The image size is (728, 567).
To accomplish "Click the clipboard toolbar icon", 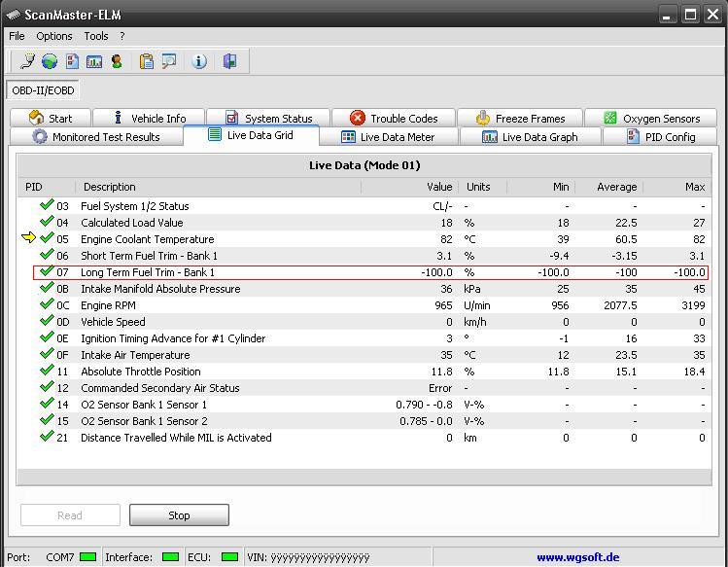I will point(147,61).
